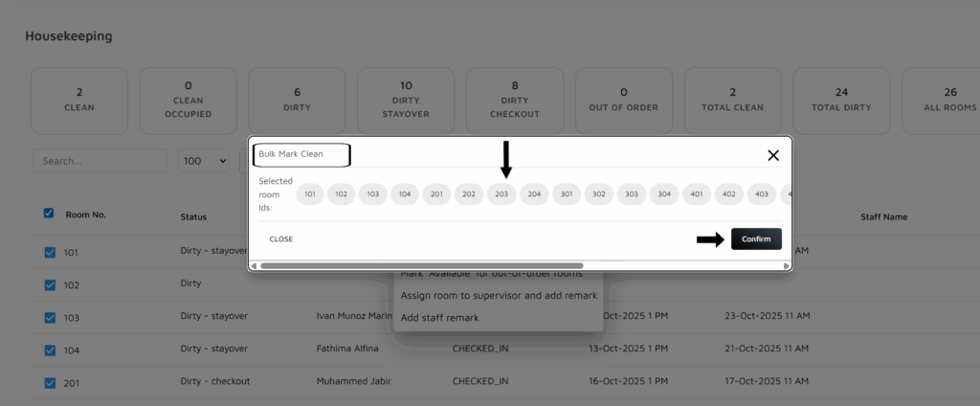
Task: Toggle the select-all Room No. checkbox
Action: tap(49, 214)
